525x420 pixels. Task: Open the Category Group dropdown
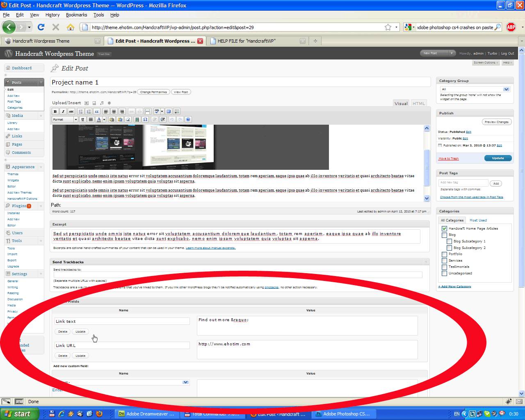tap(475, 89)
